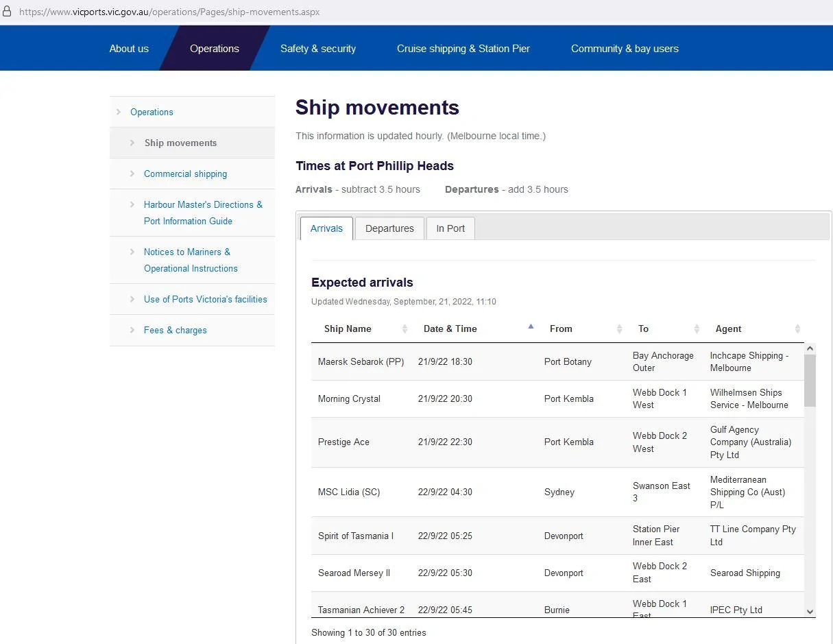Screen dimensions: 833x644
Task: Click date cell 21/9/22 20:30
Action: coord(445,398)
